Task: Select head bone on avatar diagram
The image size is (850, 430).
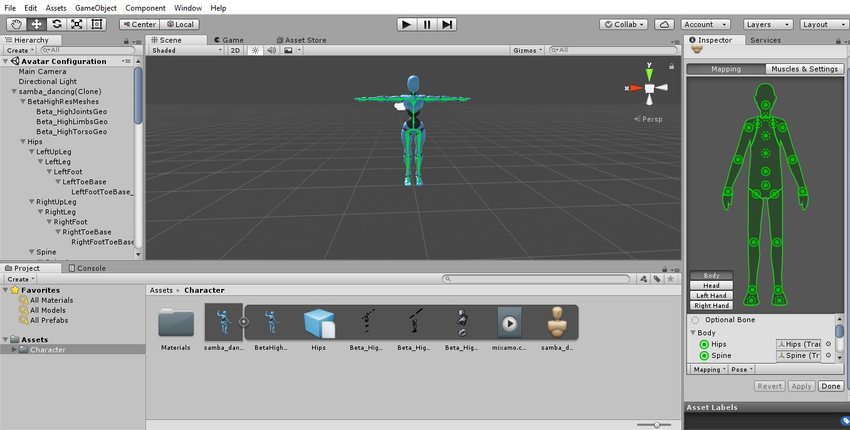Action: click(x=765, y=105)
